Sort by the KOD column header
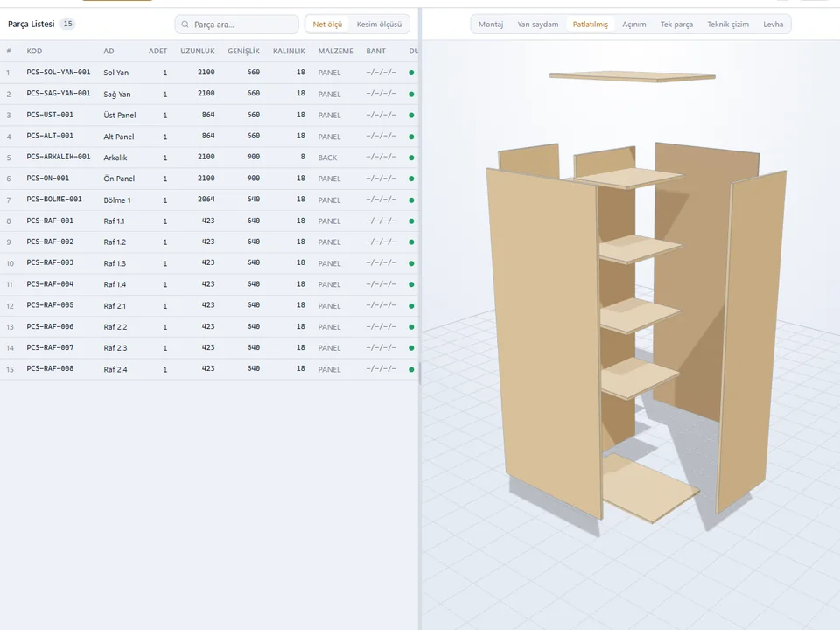 tap(34, 51)
